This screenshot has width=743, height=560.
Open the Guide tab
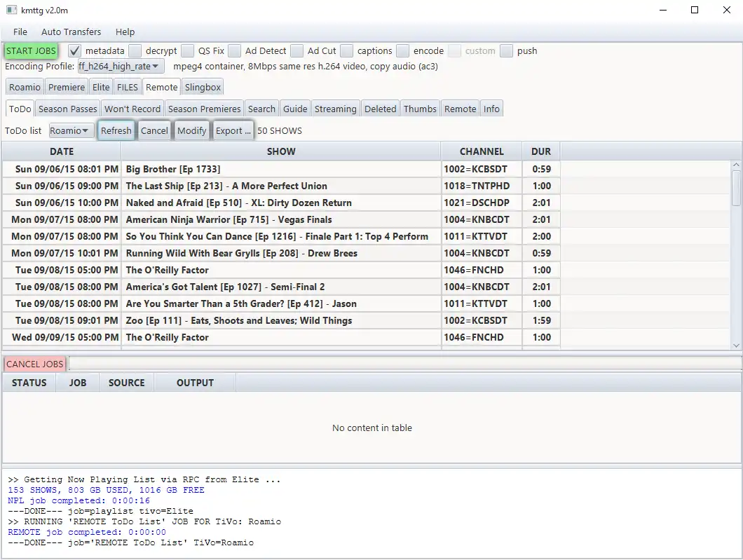click(x=295, y=109)
